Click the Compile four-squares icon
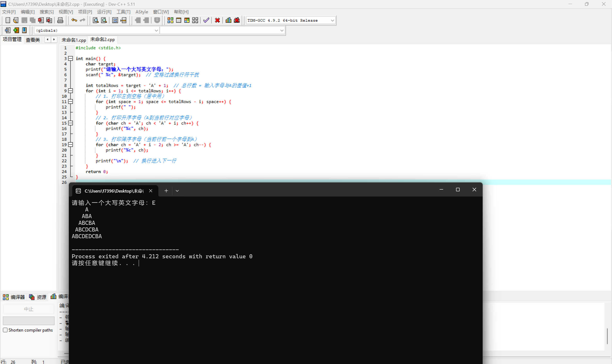 170,20
